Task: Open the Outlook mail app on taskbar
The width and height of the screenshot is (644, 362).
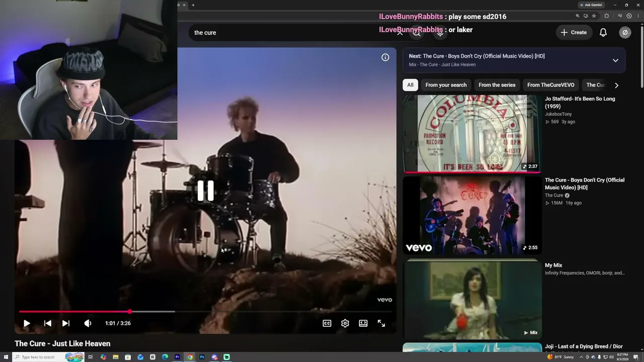Action: point(140,357)
